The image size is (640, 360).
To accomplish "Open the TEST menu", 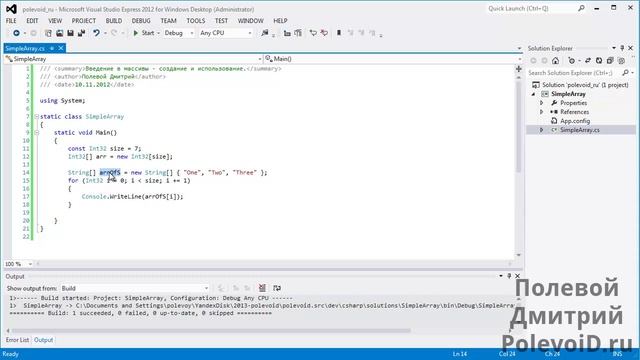I will pyautogui.click(x=221, y=21).
